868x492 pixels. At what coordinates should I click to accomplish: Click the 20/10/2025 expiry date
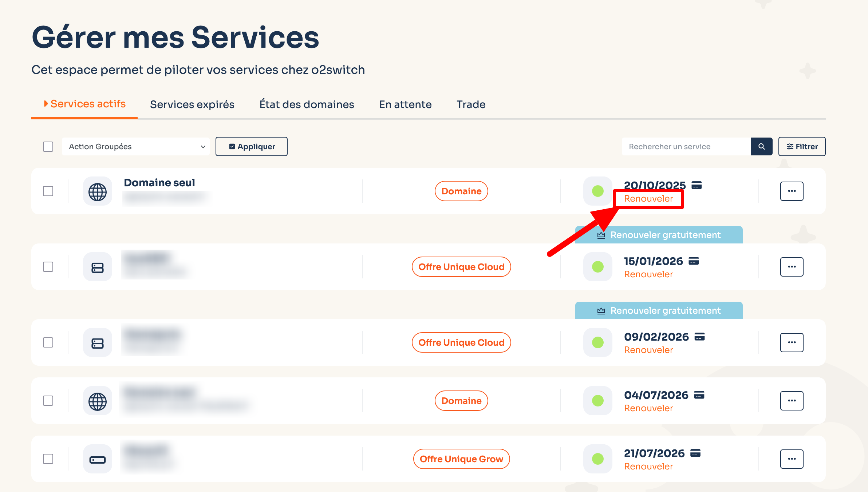point(655,185)
